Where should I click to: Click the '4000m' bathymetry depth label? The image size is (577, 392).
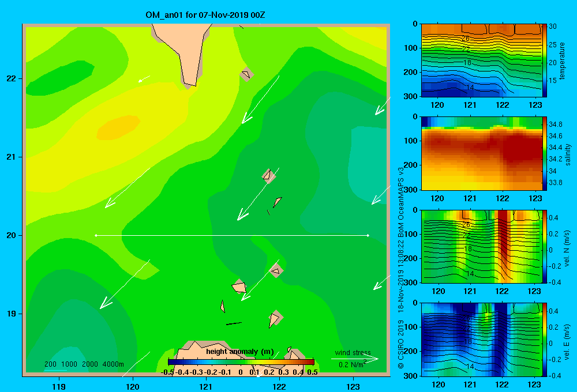(113, 364)
